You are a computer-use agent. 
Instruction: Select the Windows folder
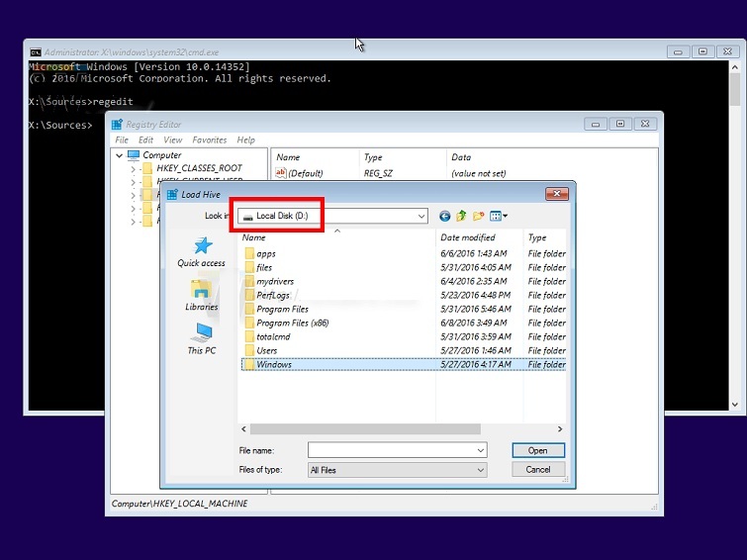tap(274, 364)
